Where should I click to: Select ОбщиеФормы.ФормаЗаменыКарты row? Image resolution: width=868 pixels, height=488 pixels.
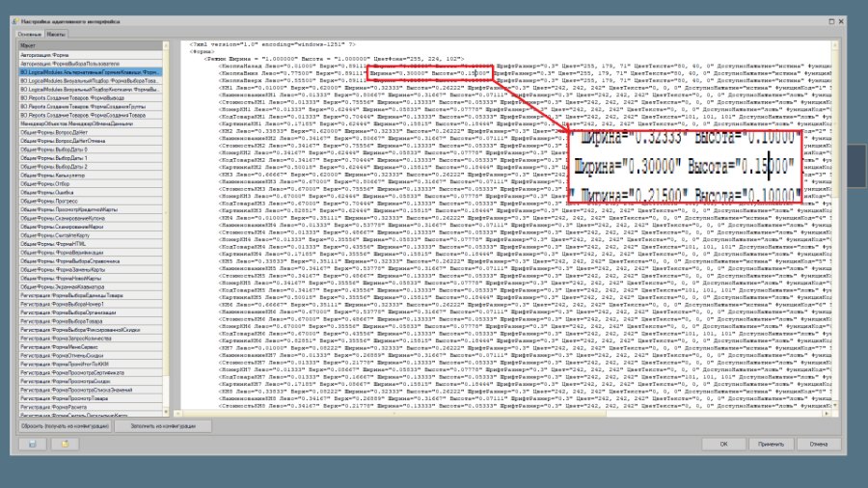point(90,269)
